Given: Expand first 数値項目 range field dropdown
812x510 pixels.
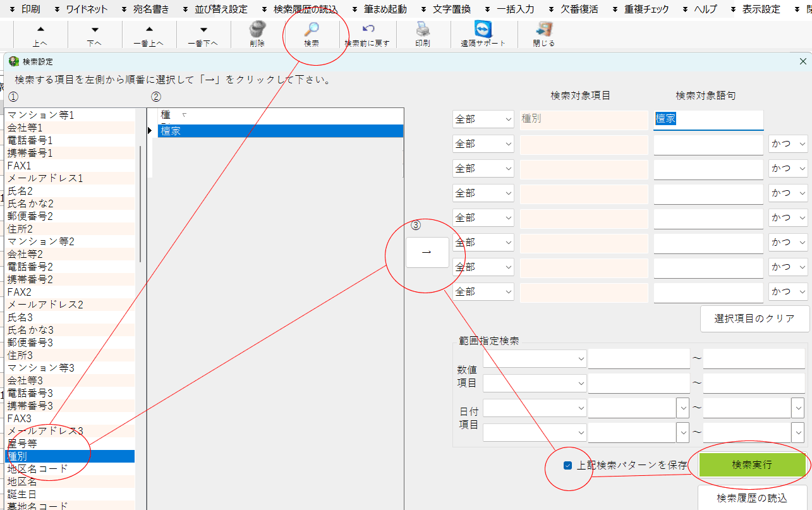Looking at the screenshot, I should click(x=535, y=359).
